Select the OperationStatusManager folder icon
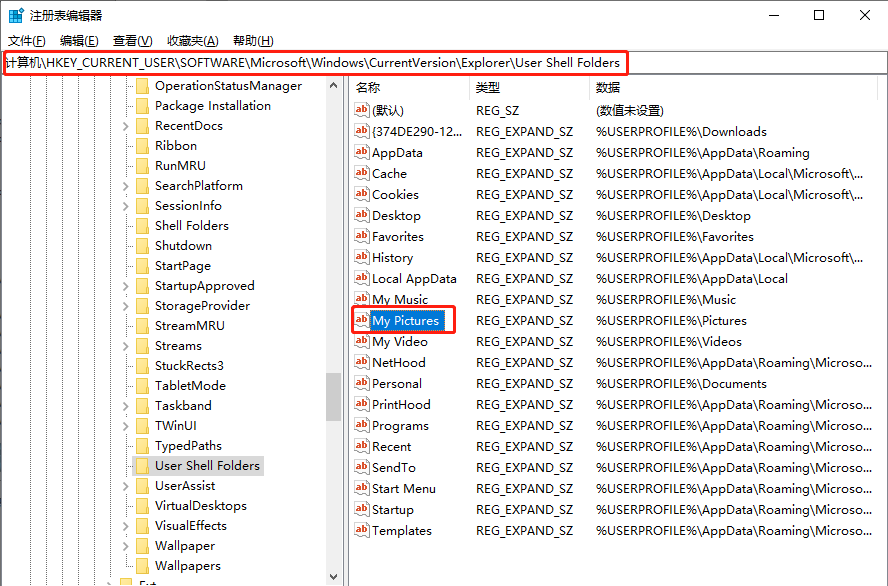The image size is (888, 586). click(143, 86)
